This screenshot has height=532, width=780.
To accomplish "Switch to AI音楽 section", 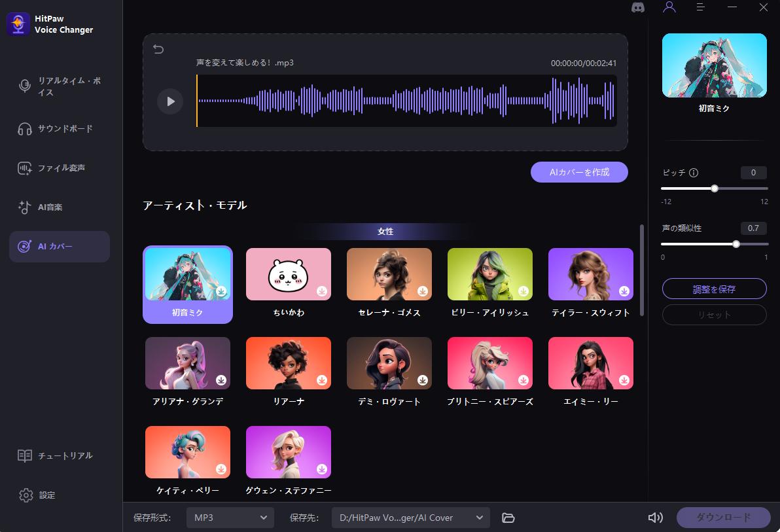I will pyautogui.click(x=60, y=207).
